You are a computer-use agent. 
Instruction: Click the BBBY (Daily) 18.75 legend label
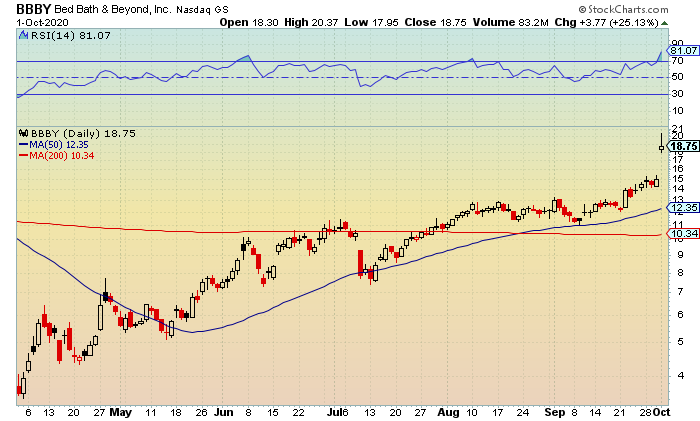pos(83,133)
